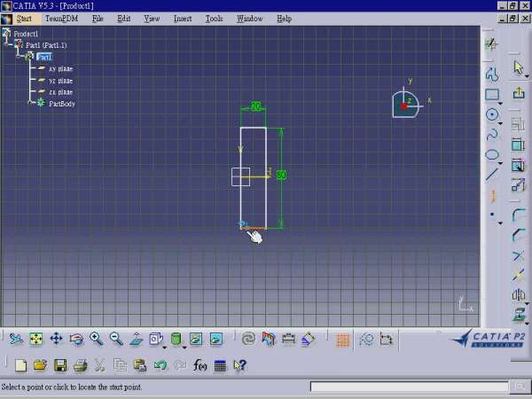Open the Insert menu
The width and height of the screenshot is (532, 399).
point(183,18)
